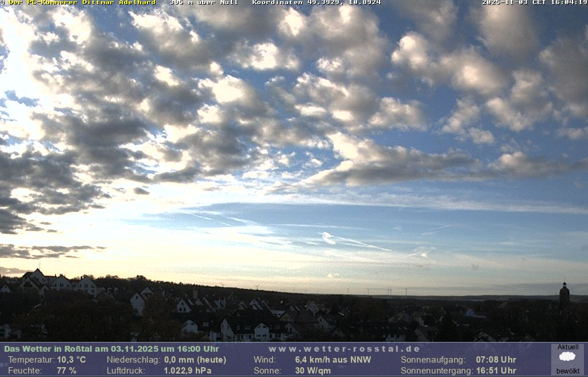Click the Luftdruck value 1.022,9 hPa
588x377 pixels.
click(188, 371)
